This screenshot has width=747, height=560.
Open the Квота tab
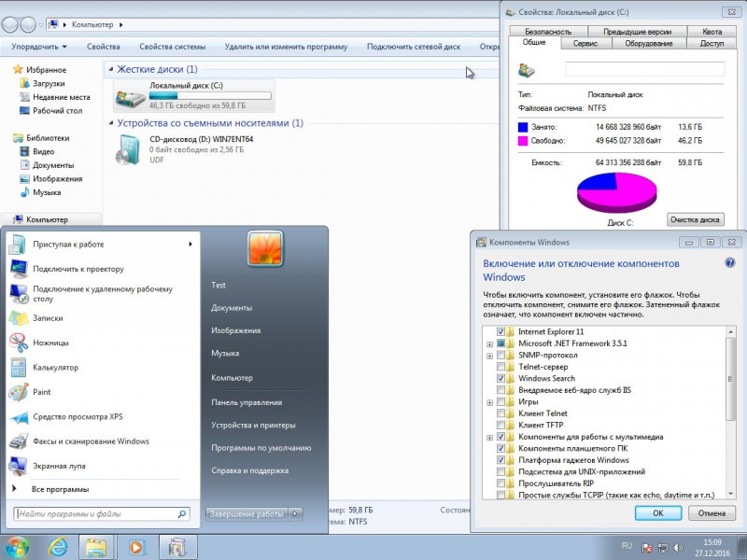pyautogui.click(x=712, y=32)
